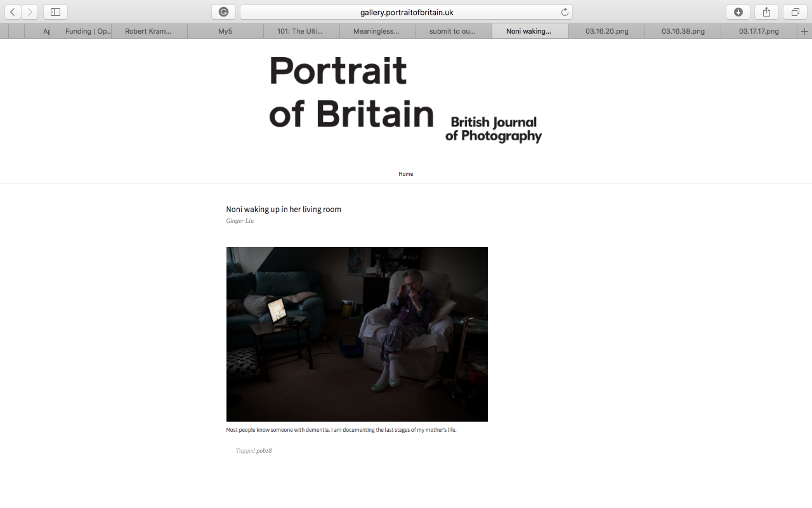Open the photo of Noni in armchair
The width and height of the screenshot is (812, 508).
[x=357, y=334]
